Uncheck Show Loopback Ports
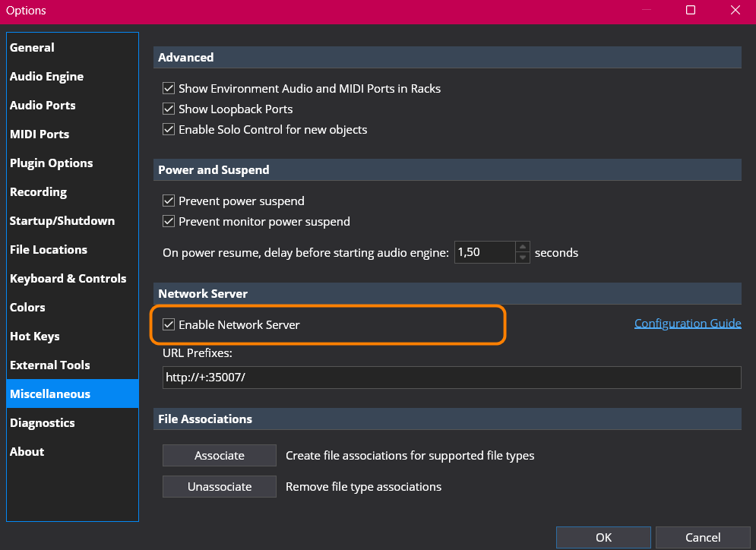756x550 pixels. coord(168,109)
